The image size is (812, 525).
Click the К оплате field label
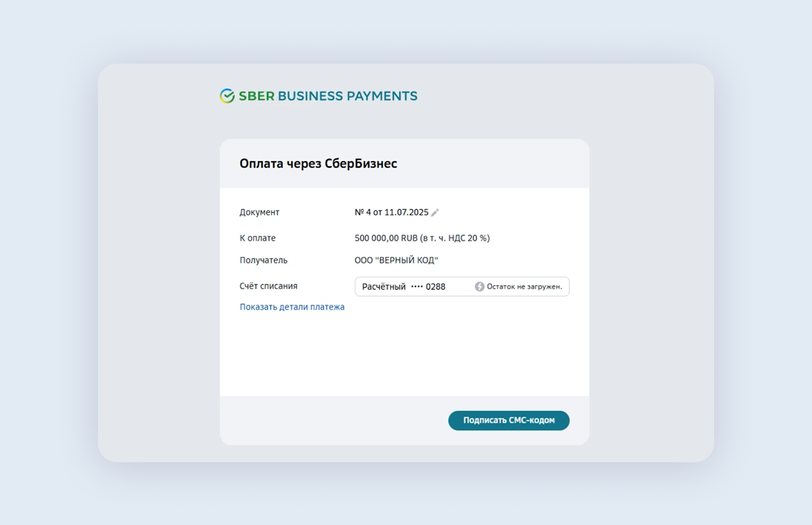point(257,238)
